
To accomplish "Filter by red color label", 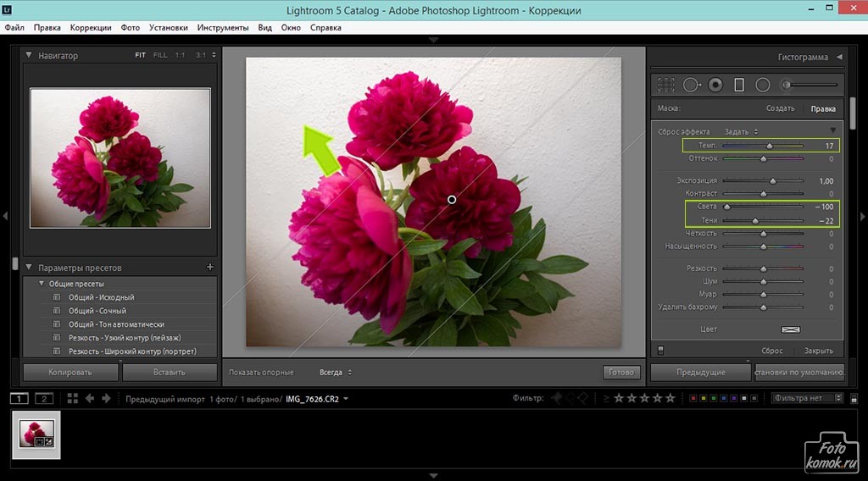I will tap(693, 398).
